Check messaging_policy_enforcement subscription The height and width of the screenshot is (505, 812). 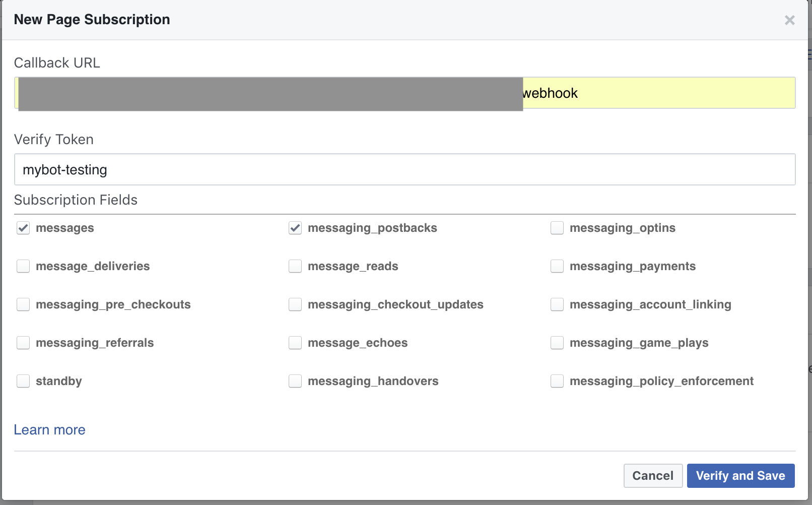pos(557,381)
